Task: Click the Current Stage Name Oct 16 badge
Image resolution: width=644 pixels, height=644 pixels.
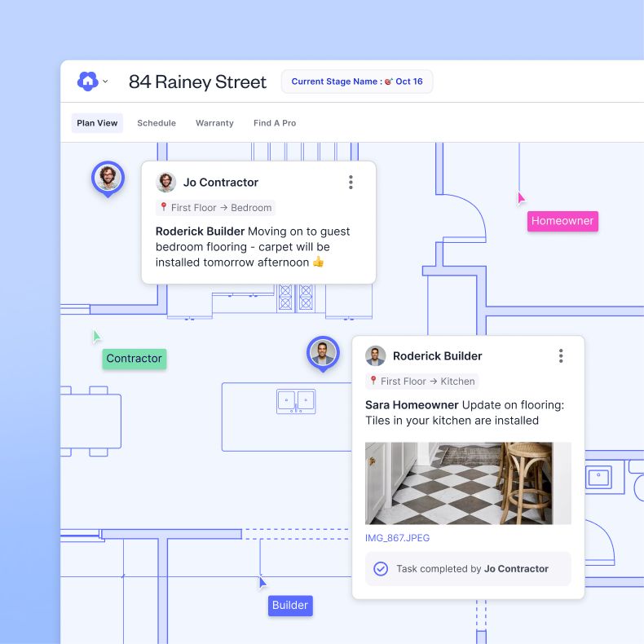Action: coord(357,82)
